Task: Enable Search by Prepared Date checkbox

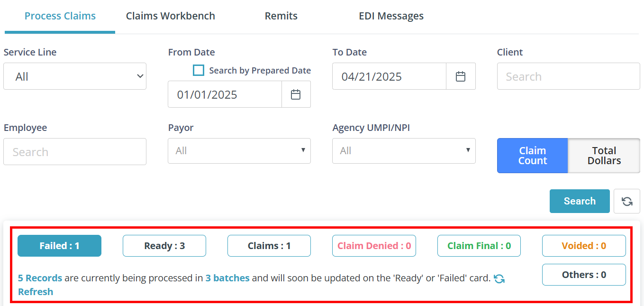Action: click(x=199, y=71)
